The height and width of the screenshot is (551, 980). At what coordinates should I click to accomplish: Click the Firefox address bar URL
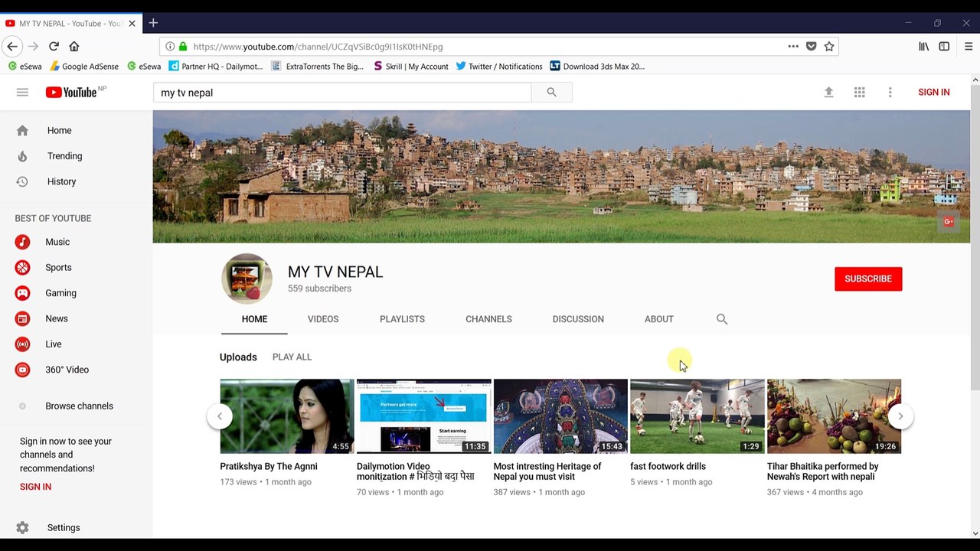click(318, 47)
